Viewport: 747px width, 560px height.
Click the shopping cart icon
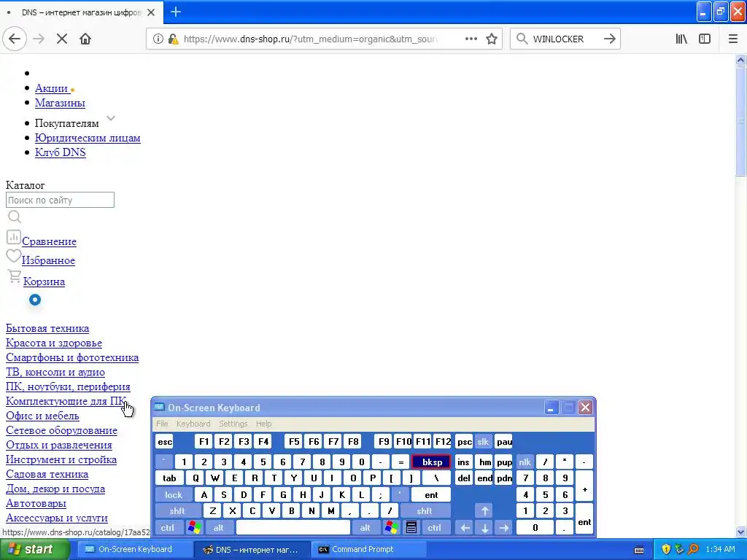[x=15, y=276]
